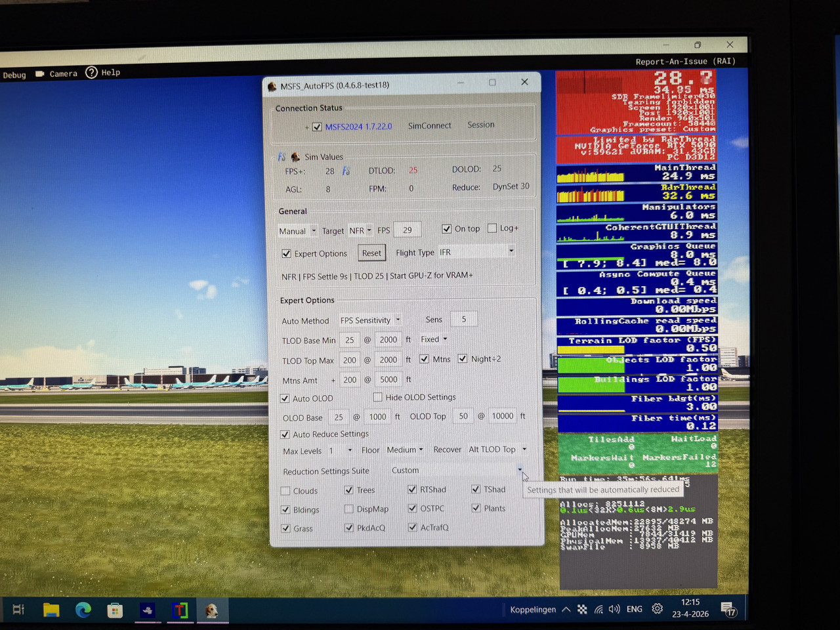Click the MSFS_AutoFPS title bar app icon
This screenshot has width=840, height=630.
coord(272,86)
